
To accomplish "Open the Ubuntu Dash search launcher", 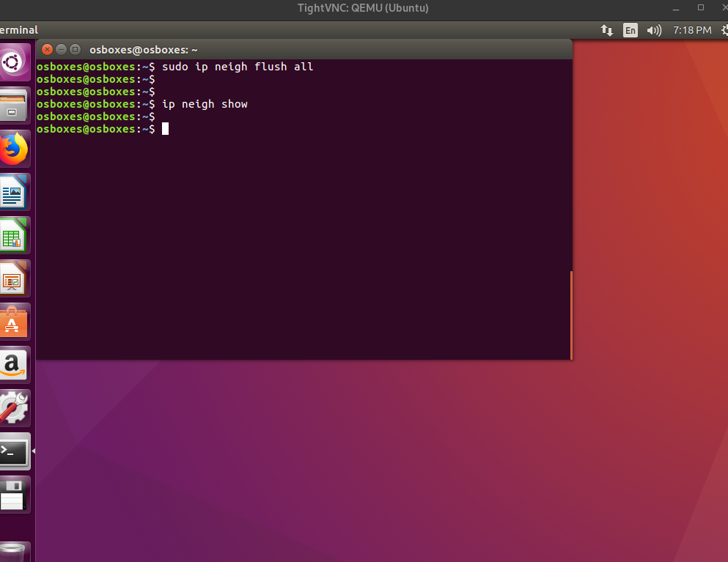I will (14, 62).
